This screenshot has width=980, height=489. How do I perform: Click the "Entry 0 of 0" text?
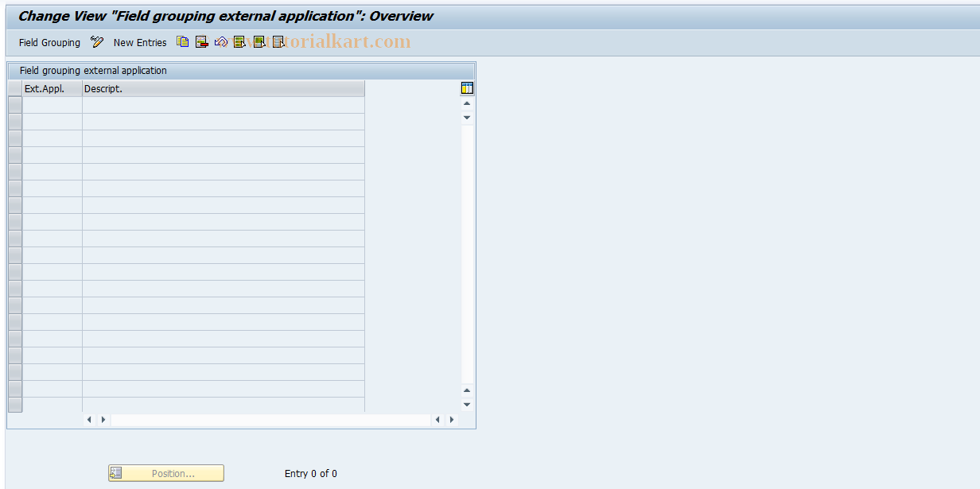(x=311, y=474)
